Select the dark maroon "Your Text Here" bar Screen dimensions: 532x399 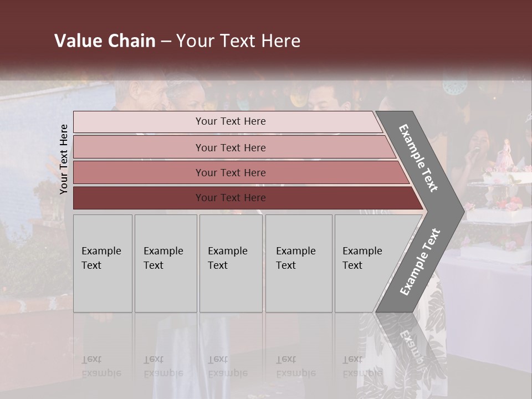[x=230, y=198]
